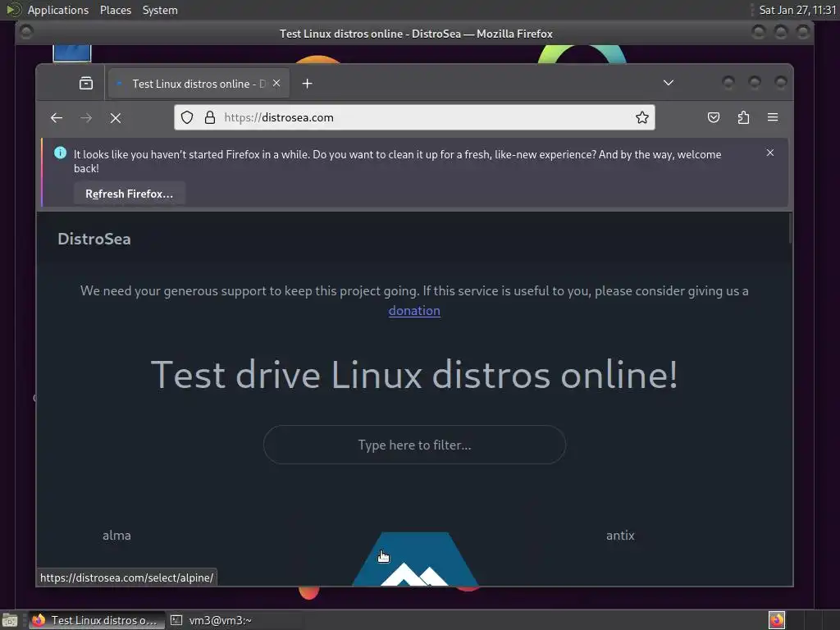Open the Firefox hamburger menu
The image size is (840, 630).
[x=773, y=117]
